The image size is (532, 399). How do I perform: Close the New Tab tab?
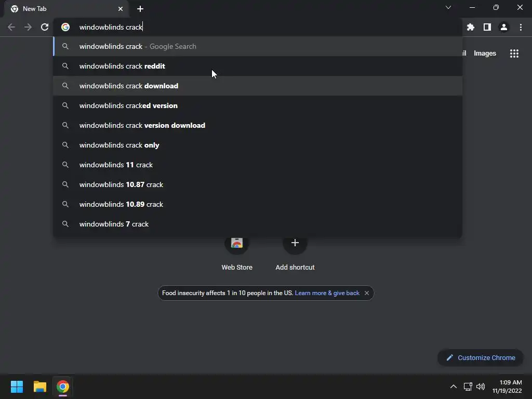pos(121,9)
